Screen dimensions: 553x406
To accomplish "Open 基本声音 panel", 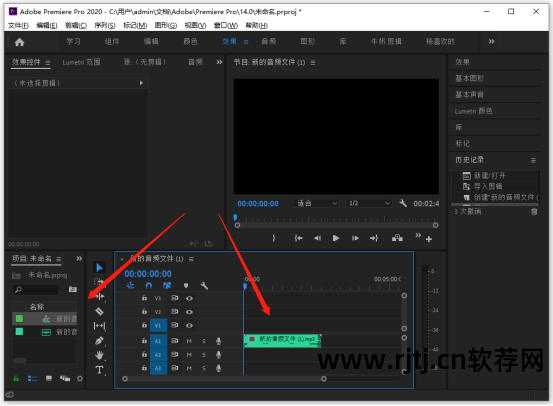I will [470, 95].
